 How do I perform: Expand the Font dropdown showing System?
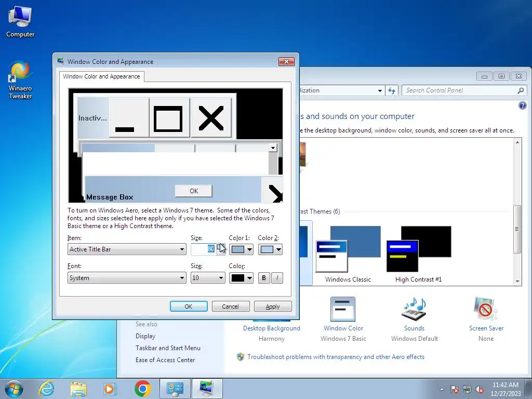[x=127, y=278]
